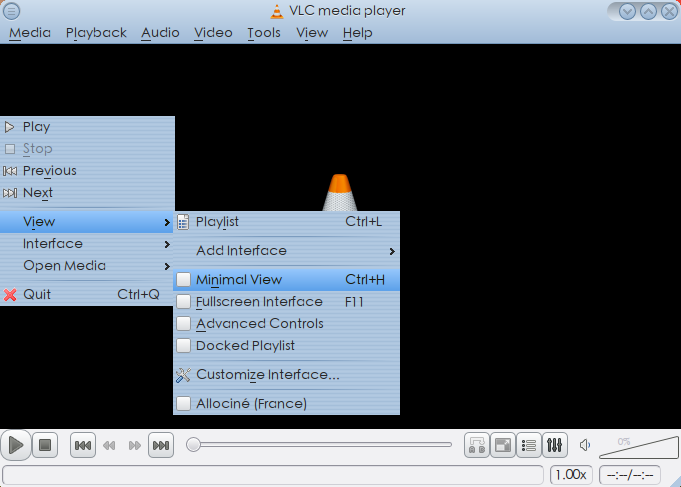Image resolution: width=681 pixels, height=487 pixels.
Task: Click the Play button in the control bar
Action: pos(16,445)
